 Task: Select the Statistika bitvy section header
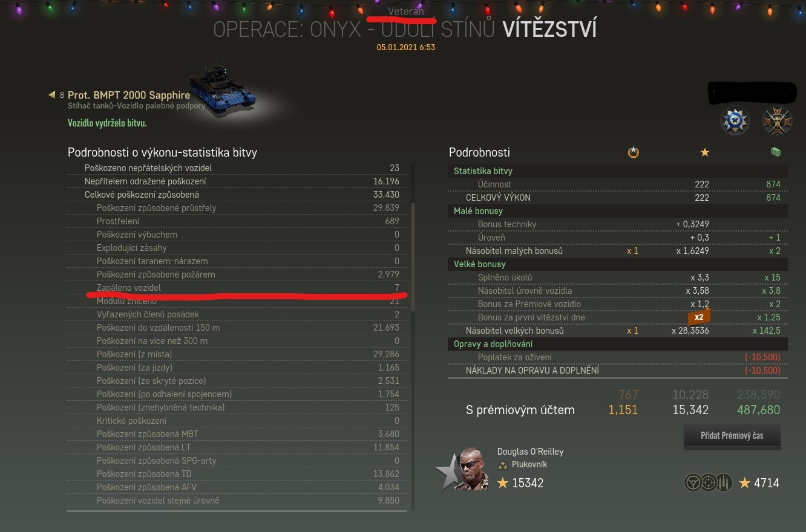pyautogui.click(x=618, y=171)
